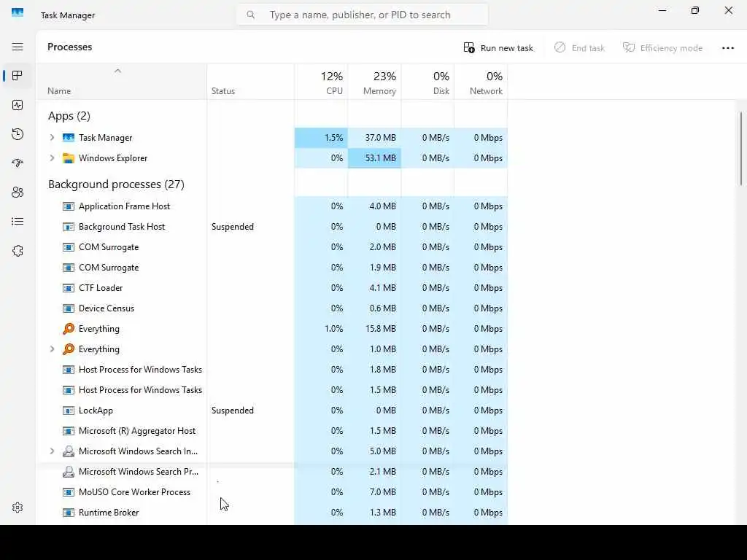Open Task Manager settings gear

(18, 507)
